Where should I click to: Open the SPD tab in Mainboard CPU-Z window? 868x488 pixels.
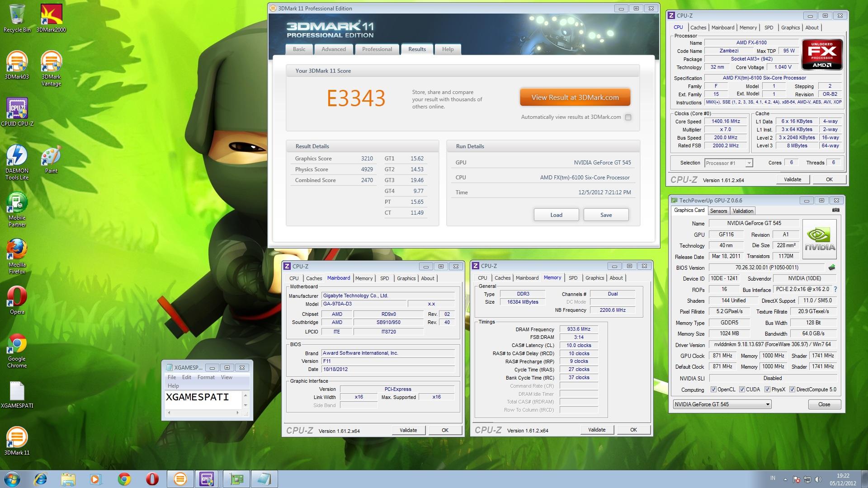(384, 278)
